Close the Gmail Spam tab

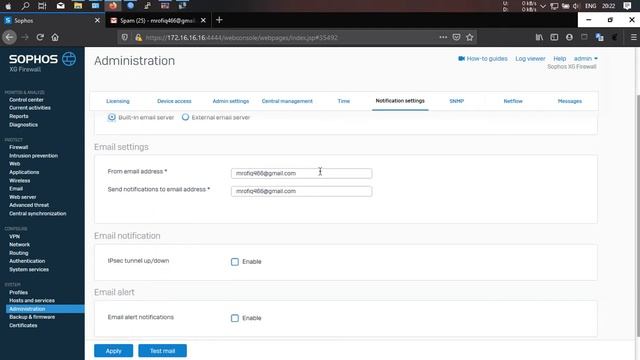click(x=203, y=20)
